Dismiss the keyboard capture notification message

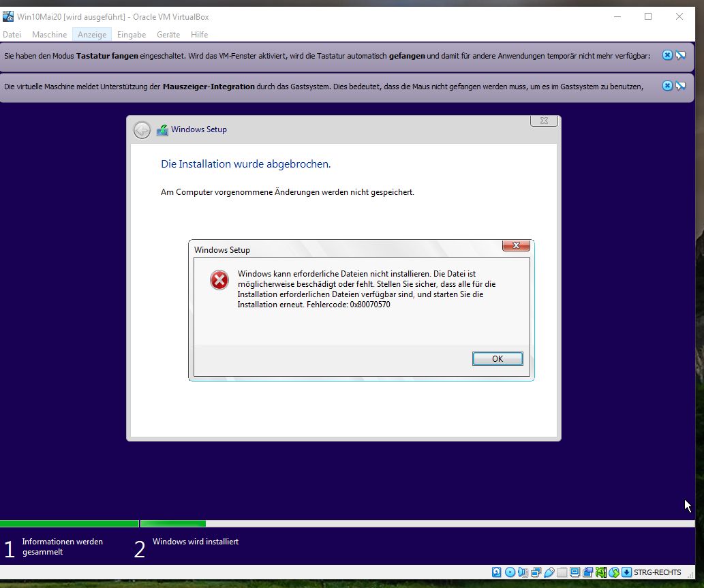(x=667, y=55)
